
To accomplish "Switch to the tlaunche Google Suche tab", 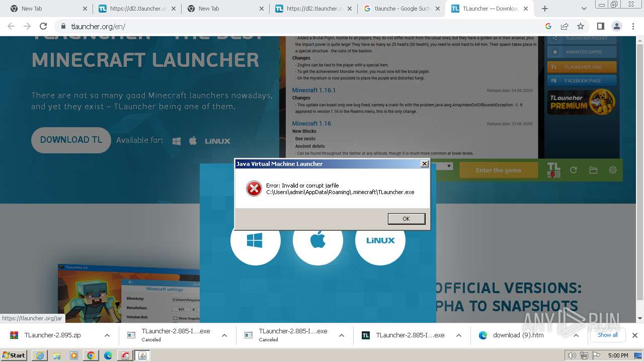I will 403,9.
